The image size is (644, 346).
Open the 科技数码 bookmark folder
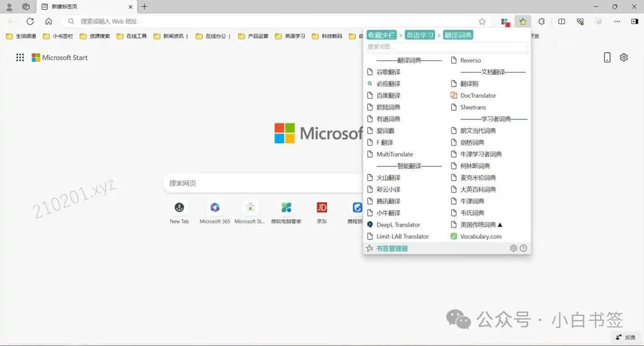pos(327,36)
